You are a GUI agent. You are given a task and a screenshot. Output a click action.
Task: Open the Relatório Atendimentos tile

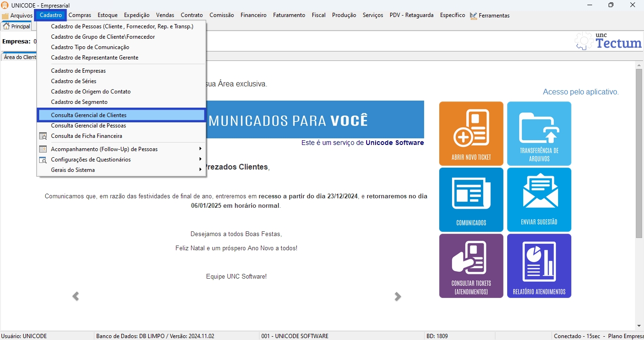[539, 265]
